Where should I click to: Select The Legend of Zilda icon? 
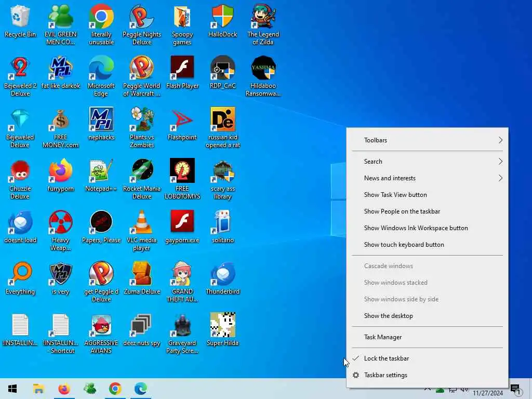point(263,25)
